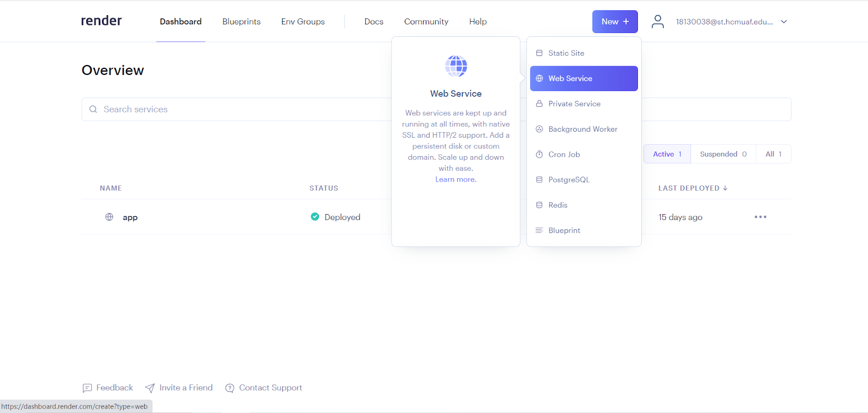
Task: Open the Help link
Action: (x=478, y=22)
